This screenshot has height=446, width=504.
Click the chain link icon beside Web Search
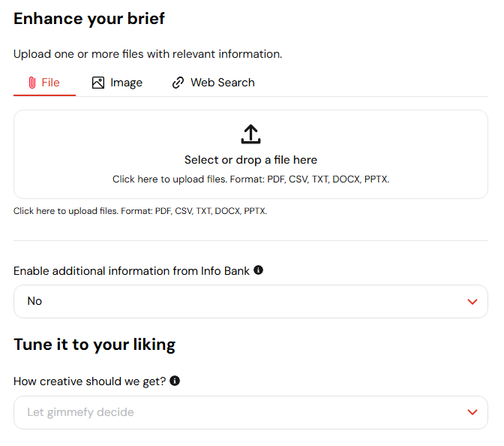tap(178, 83)
